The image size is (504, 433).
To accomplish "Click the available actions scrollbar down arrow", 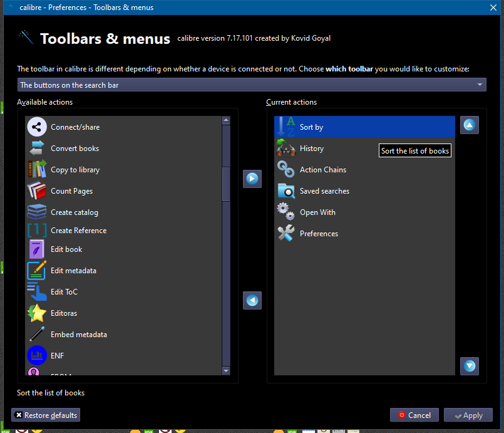I will click(x=226, y=371).
